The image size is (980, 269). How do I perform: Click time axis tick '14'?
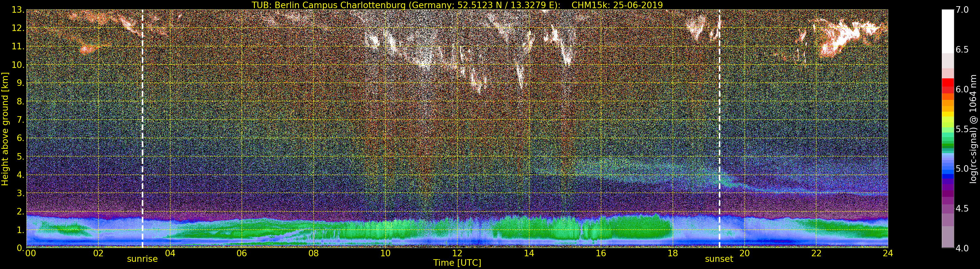(x=529, y=253)
